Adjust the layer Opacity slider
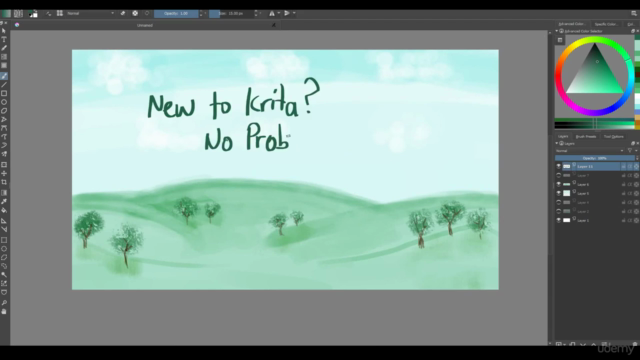The image size is (640, 360). click(594, 158)
